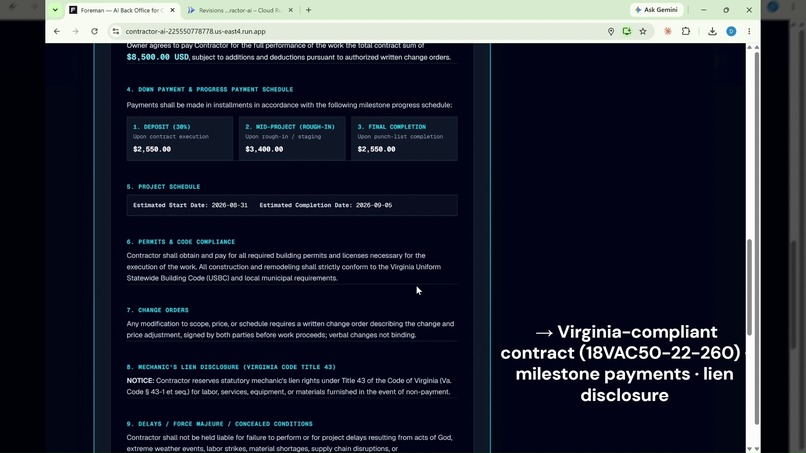Click the $8,500.00 USD contract sum
Screen dimensions: 806x453
[158, 57]
